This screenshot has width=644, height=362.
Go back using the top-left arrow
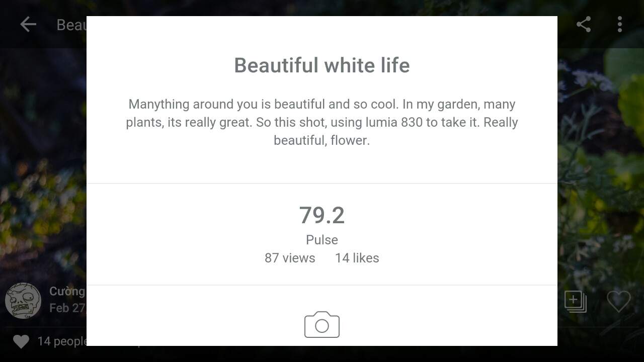tap(28, 24)
